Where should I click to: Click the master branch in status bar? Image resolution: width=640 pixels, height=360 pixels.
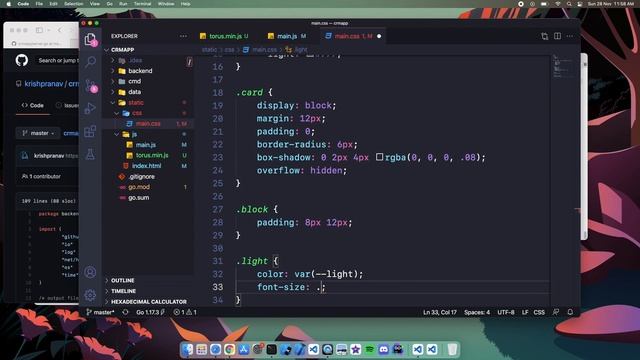point(100,312)
